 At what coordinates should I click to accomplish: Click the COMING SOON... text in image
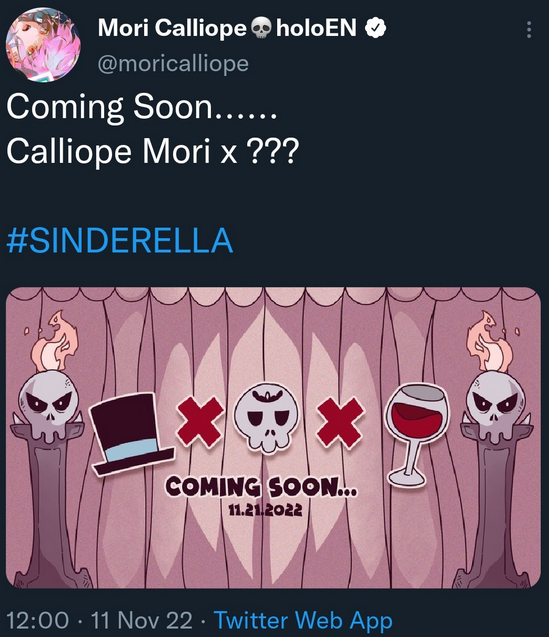tap(262, 487)
